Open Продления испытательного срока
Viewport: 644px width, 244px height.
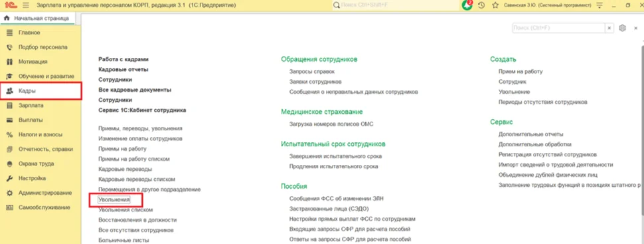(333, 167)
